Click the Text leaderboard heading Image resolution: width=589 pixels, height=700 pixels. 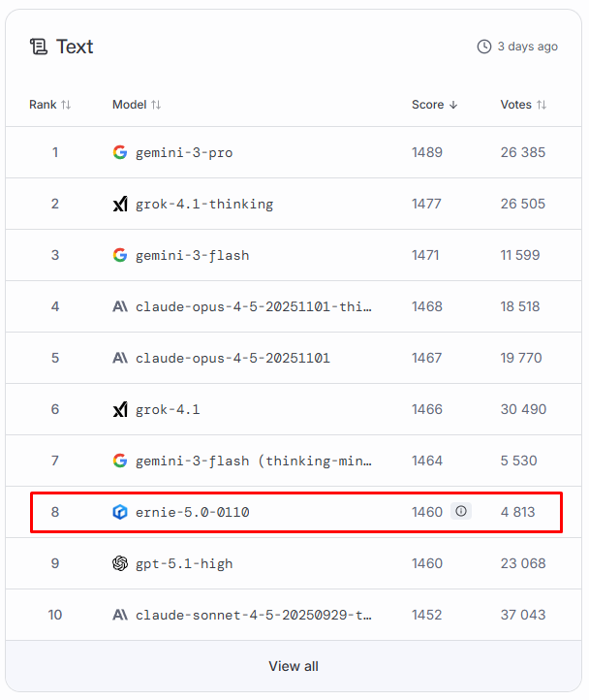pos(75,47)
